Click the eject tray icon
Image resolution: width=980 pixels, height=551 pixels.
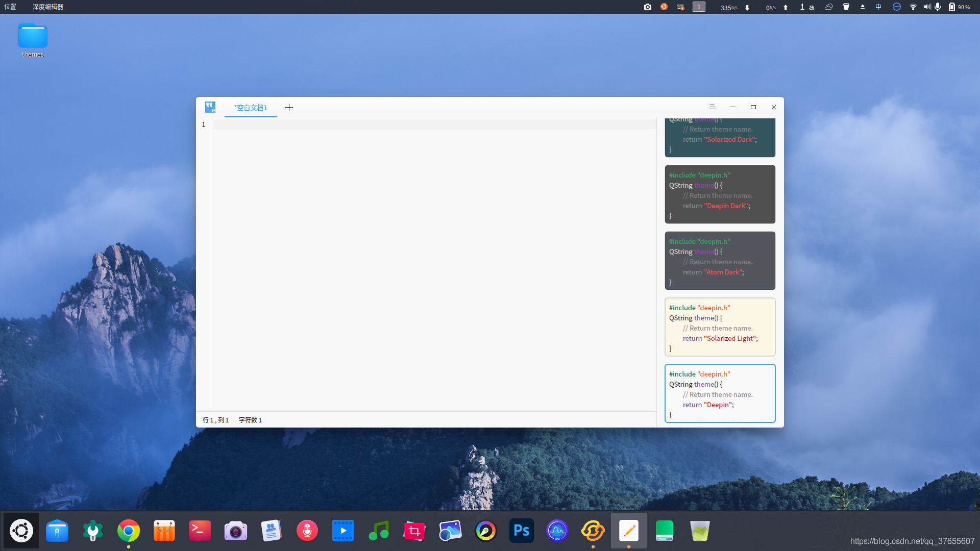point(863,7)
